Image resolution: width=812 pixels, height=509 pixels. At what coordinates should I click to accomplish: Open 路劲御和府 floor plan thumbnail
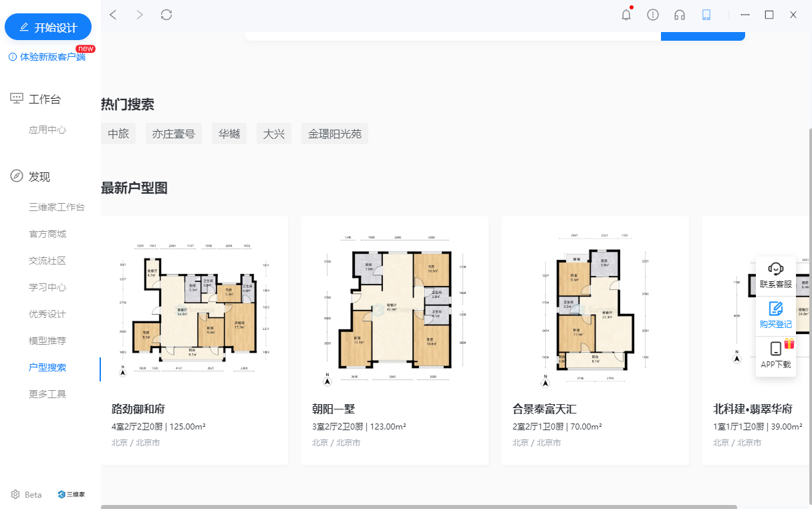(x=194, y=308)
